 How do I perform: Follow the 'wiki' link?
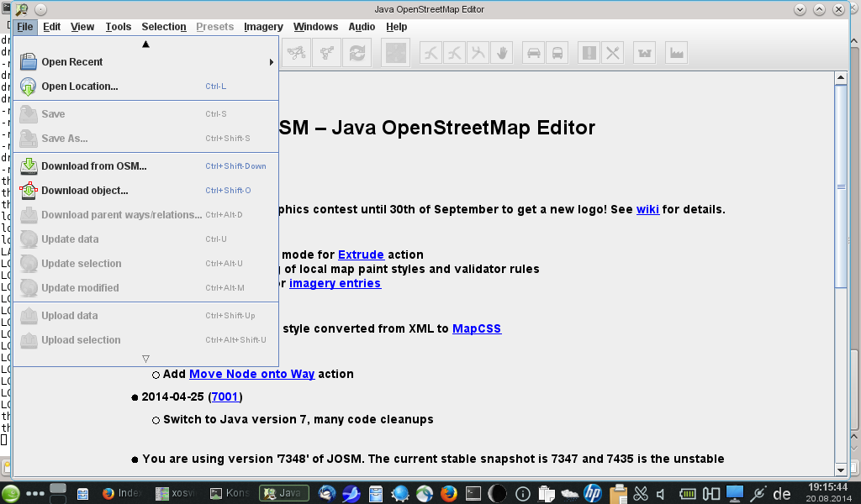(x=647, y=209)
